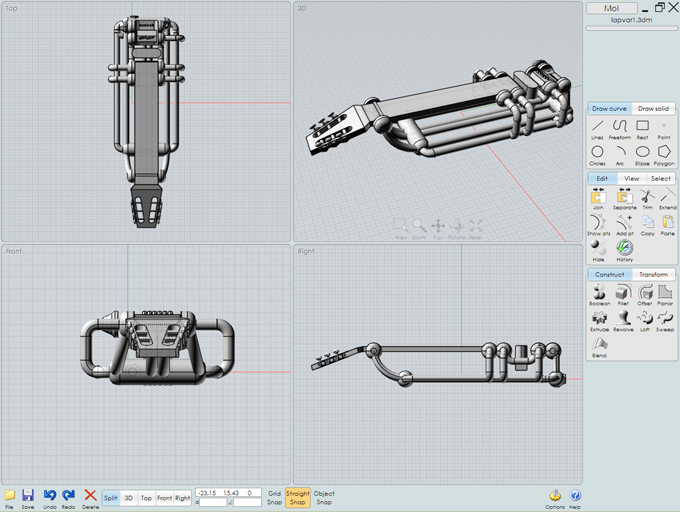
Task: Activate the Fillet tool
Action: click(x=622, y=294)
